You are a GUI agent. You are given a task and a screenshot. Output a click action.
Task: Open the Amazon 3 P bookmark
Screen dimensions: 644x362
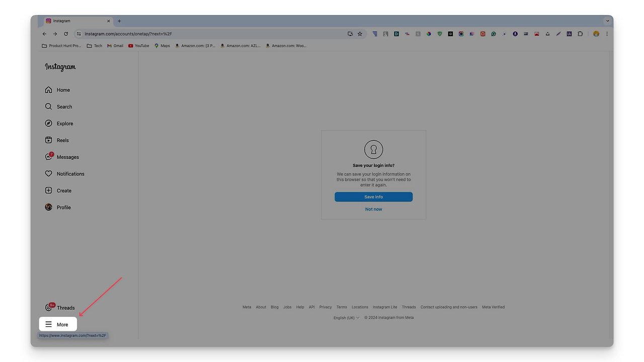coord(195,46)
